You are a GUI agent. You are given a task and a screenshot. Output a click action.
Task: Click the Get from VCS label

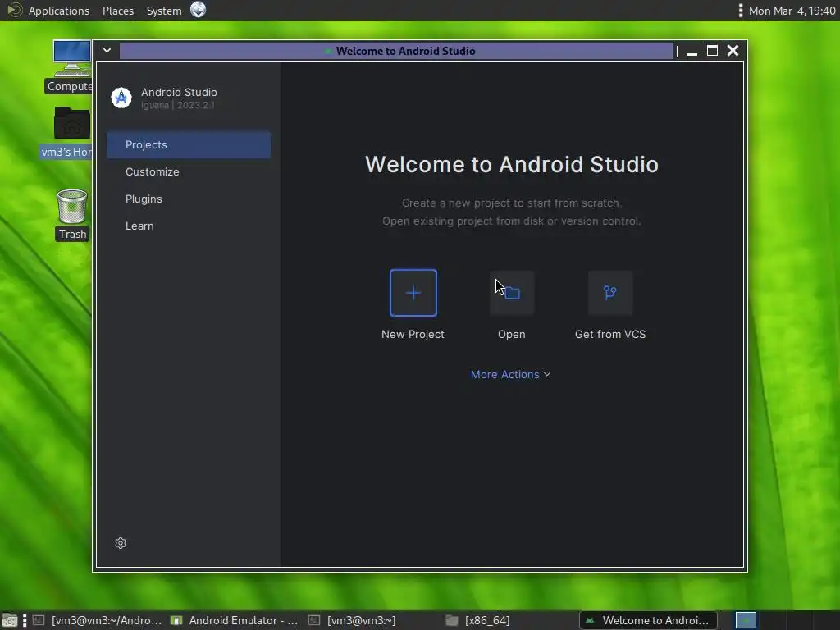pyautogui.click(x=610, y=335)
